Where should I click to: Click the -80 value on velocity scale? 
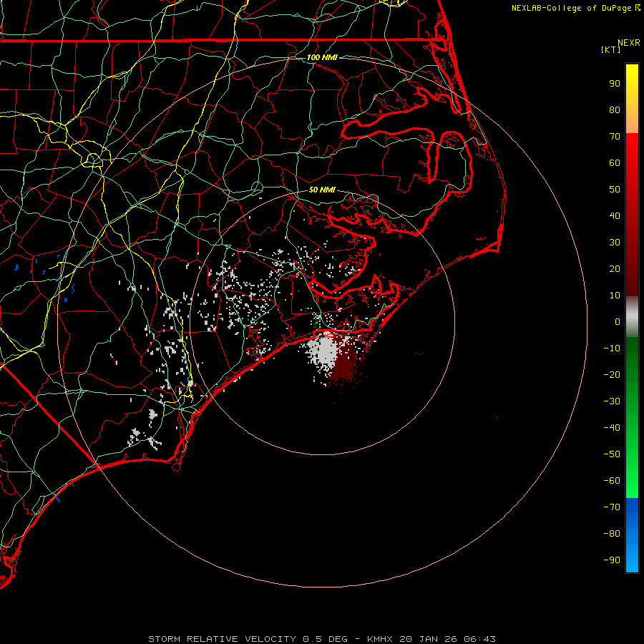pyautogui.click(x=612, y=534)
